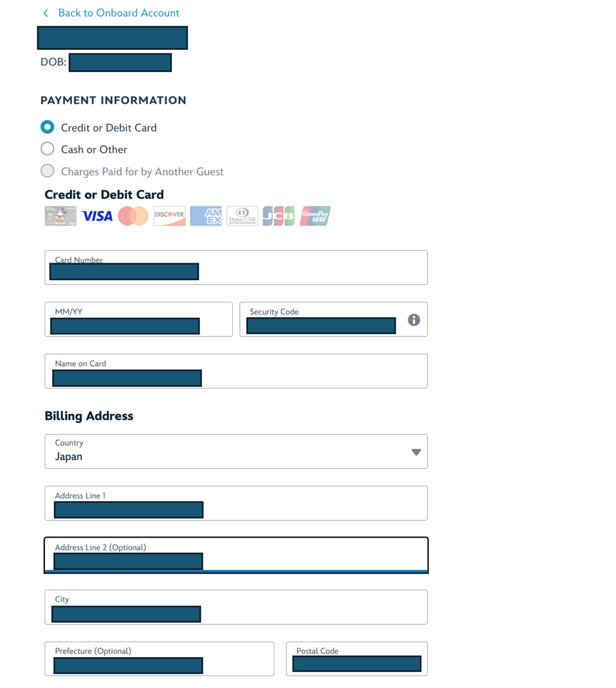Open the Country field showing Japan
616x688 pixels.
236,451
